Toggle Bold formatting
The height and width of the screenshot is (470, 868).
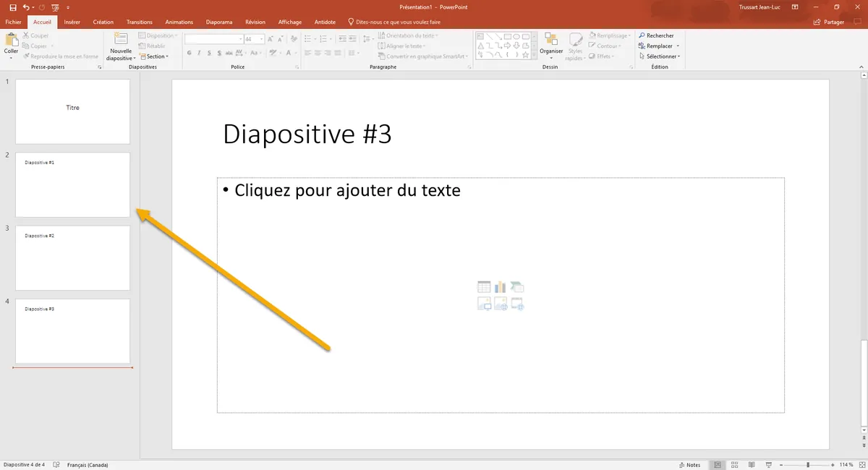coord(189,53)
